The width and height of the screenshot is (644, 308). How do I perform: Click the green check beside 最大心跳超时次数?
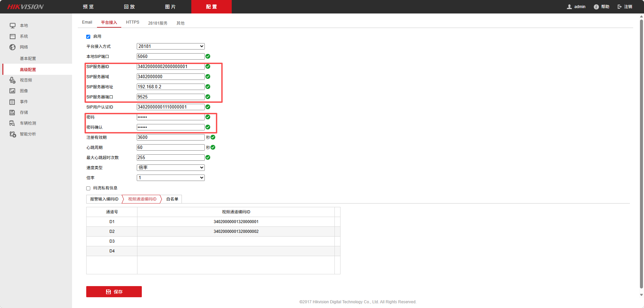208,157
